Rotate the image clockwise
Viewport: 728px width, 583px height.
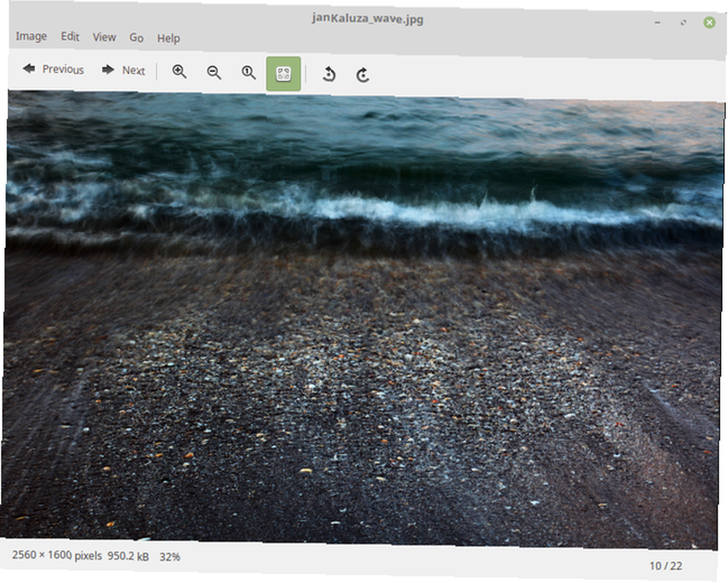tap(363, 75)
